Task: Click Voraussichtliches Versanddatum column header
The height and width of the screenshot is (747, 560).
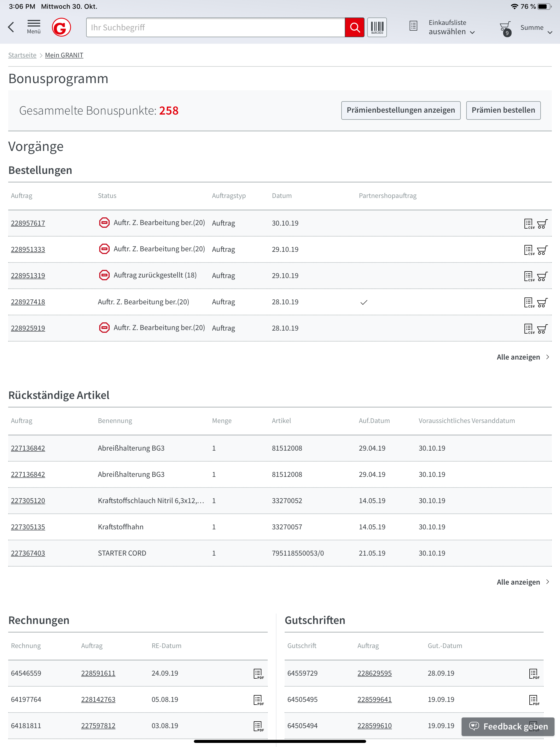Action: click(467, 421)
